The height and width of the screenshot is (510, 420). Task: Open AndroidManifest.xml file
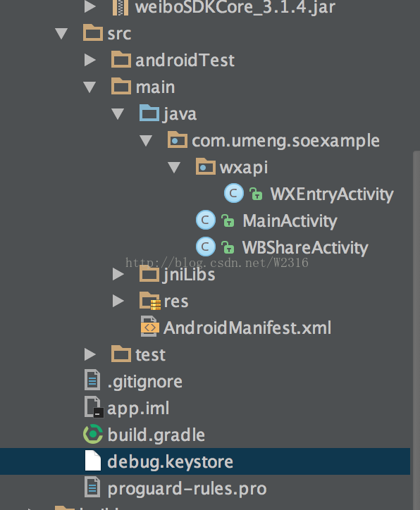pos(247,328)
